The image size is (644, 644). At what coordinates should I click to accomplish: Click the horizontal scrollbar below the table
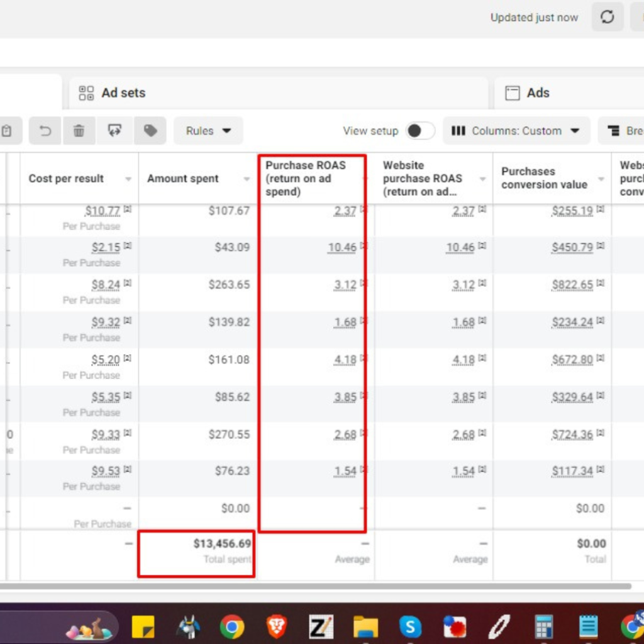(314, 586)
